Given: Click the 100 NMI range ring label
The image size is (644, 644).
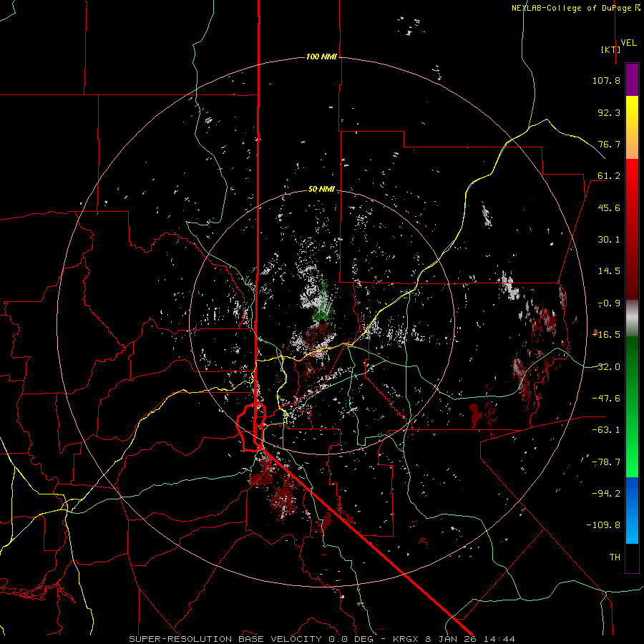Looking at the screenshot, I should coord(321,57).
